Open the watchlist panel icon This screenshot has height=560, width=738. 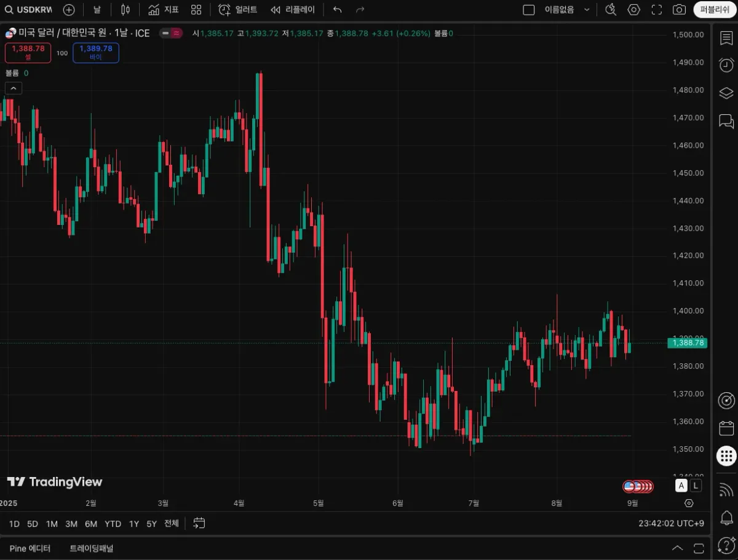click(726, 38)
